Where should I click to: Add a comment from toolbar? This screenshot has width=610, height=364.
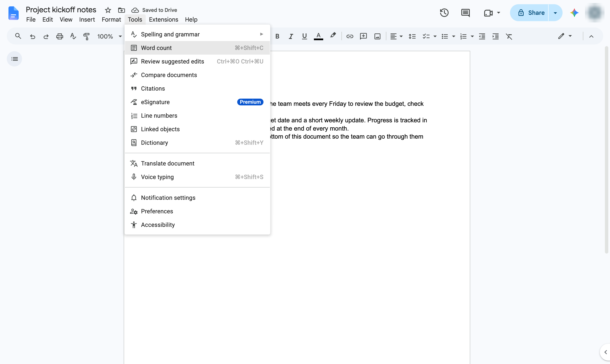click(x=363, y=36)
